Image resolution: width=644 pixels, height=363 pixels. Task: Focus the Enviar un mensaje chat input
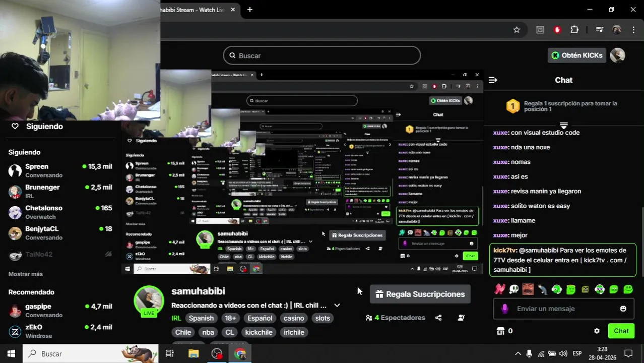[x=564, y=309]
